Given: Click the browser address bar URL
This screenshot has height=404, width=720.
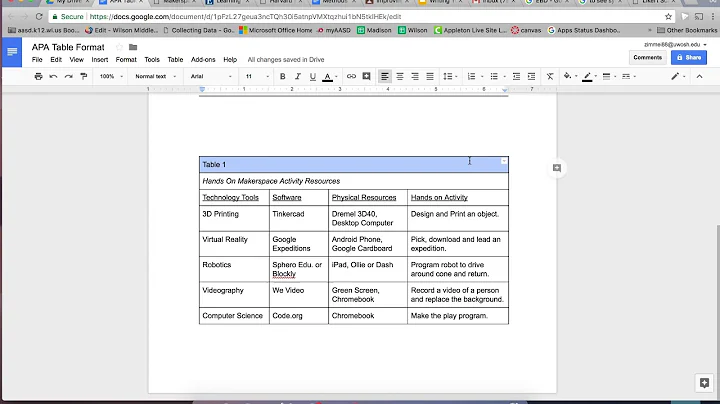Looking at the screenshot, I should point(246,17).
